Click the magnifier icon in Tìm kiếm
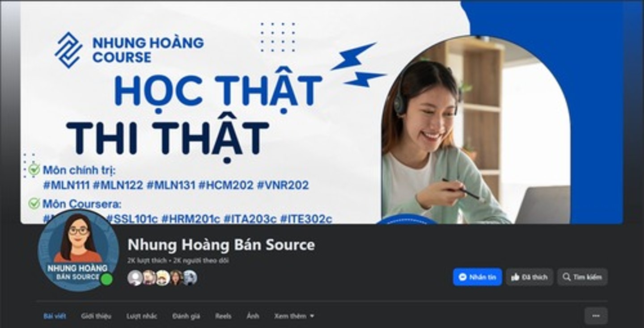This screenshot has width=644, height=328. coord(567,277)
